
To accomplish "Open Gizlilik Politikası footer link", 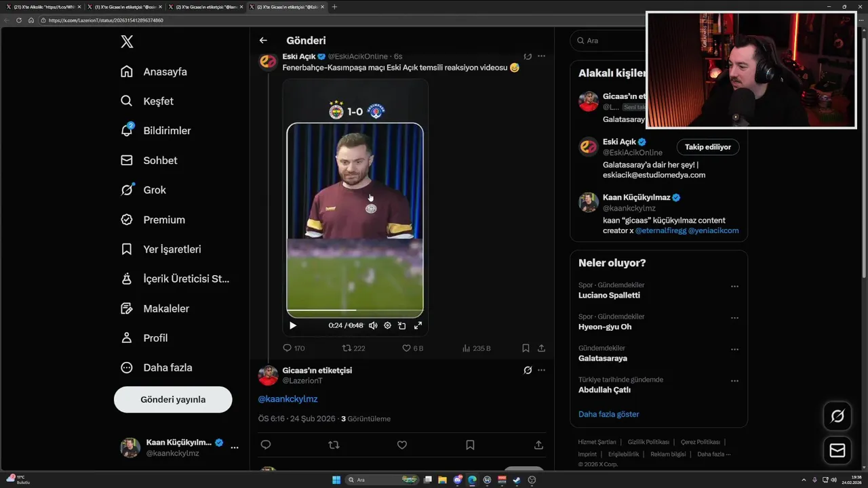I will point(648,442).
